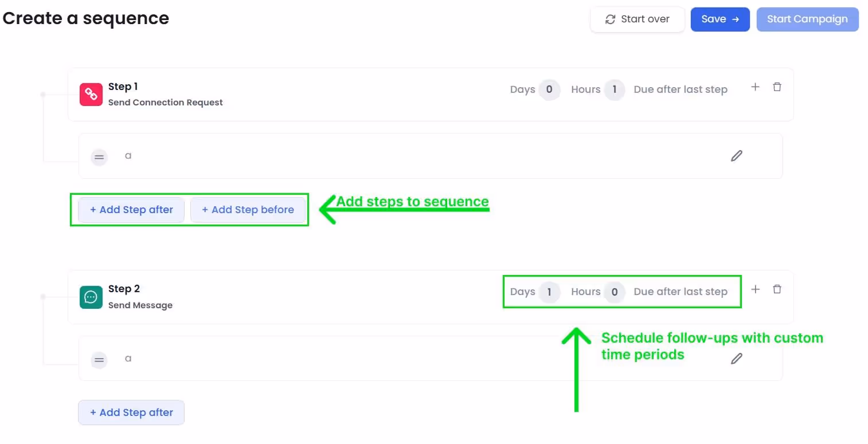The height and width of the screenshot is (444, 868).
Task: Delete Step 2 using the trash icon
Action: (x=777, y=289)
